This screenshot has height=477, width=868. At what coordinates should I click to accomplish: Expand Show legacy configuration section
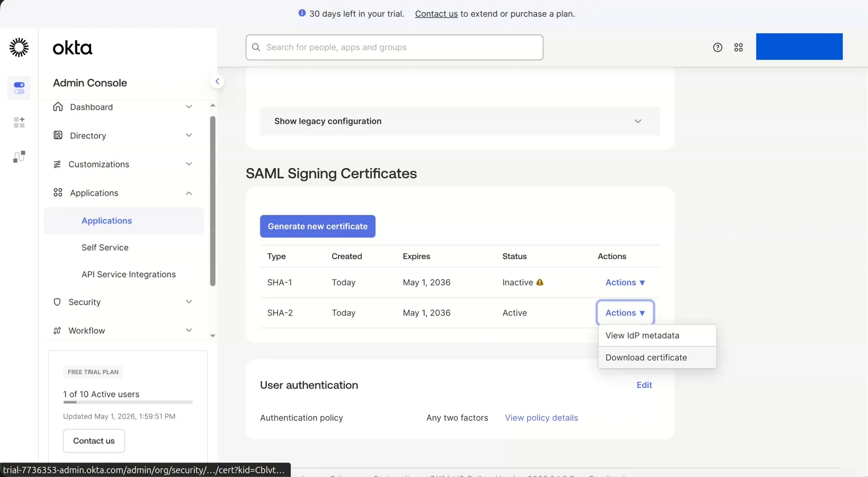click(460, 121)
